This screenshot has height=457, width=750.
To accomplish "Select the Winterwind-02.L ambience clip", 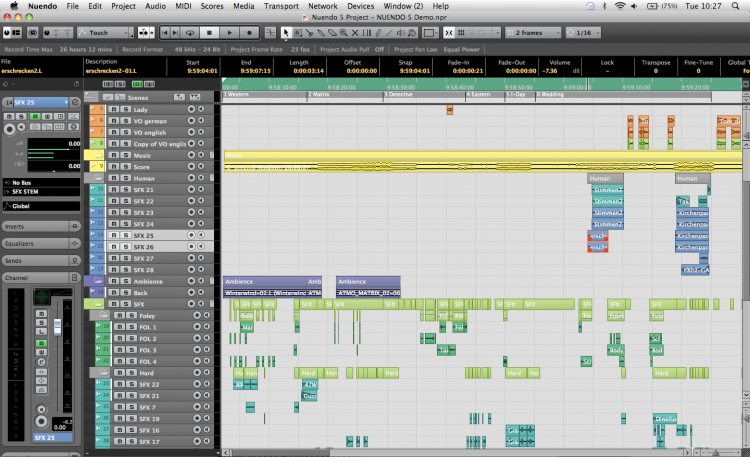I will pyautogui.click(x=265, y=293).
